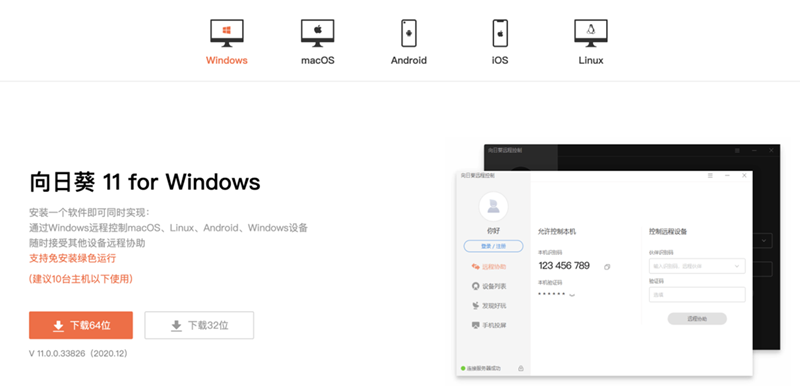The height and width of the screenshot is (391, 800).
Task: Switch to the macOS platform tab
Action: (317, 42)
